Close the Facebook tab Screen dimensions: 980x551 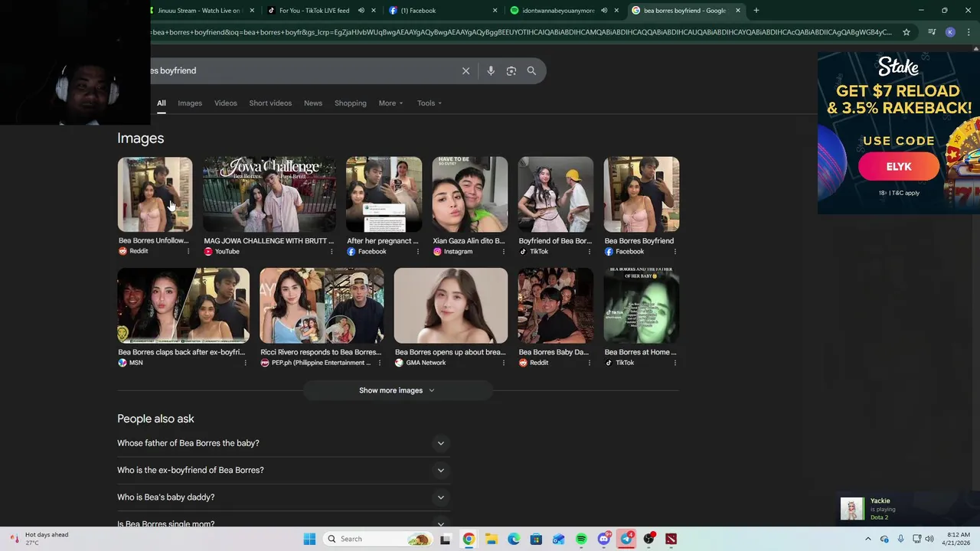tap(495, 11)
